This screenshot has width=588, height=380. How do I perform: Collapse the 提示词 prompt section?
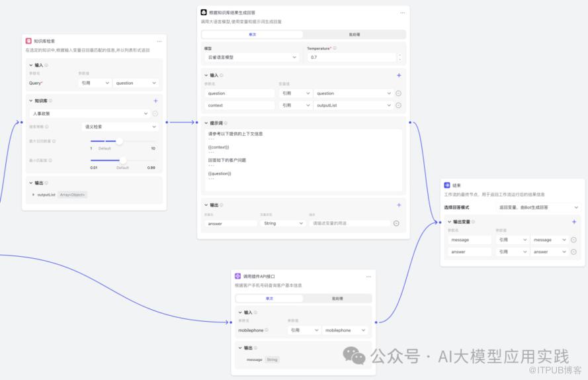pos(206,123)
